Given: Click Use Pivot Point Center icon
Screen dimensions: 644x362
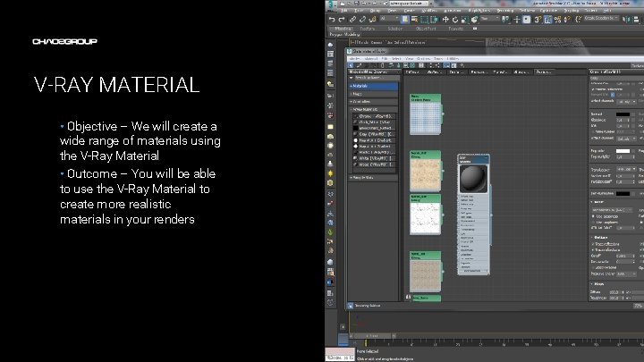Looking at the screenshot, I should pos(506,20).
